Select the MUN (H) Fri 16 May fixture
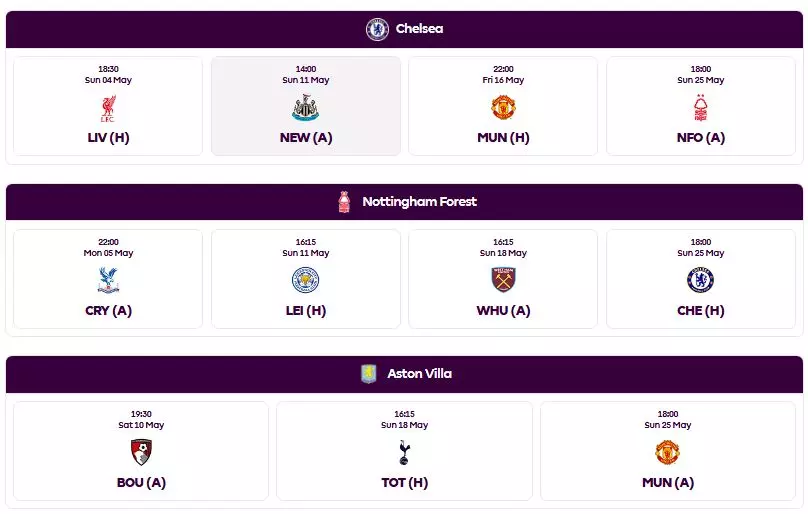This screenshot has height=514, width=808. coord(503,106)
